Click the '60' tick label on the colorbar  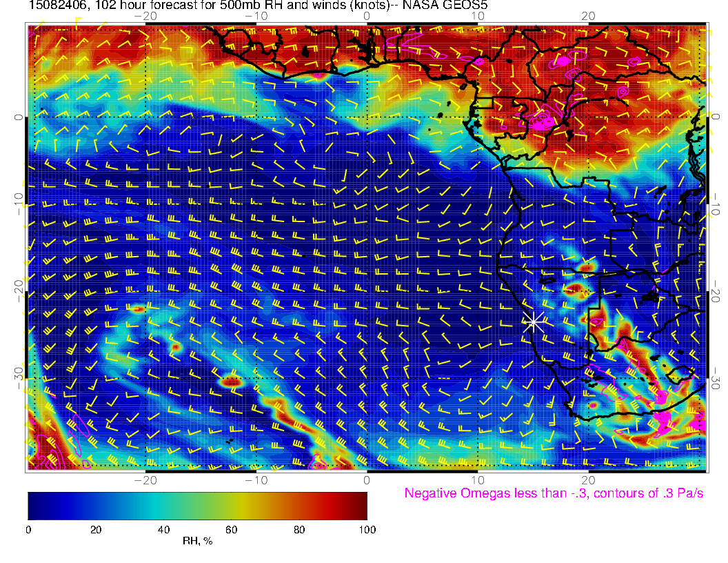click(x=231, y=530)
